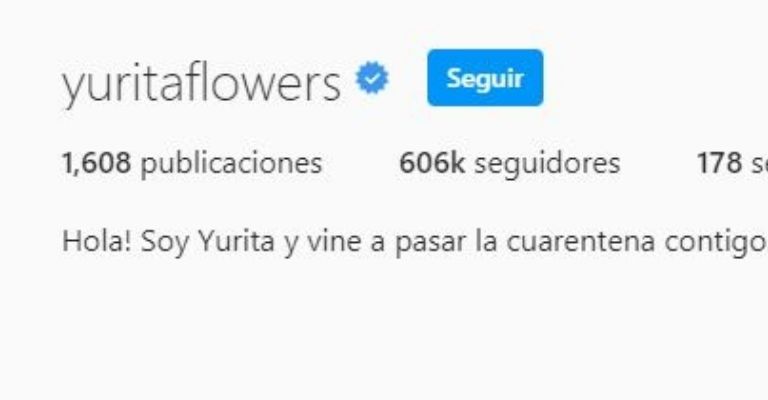
Task: Follow the account with Seguir button
Action: click(x=485, y=78)
